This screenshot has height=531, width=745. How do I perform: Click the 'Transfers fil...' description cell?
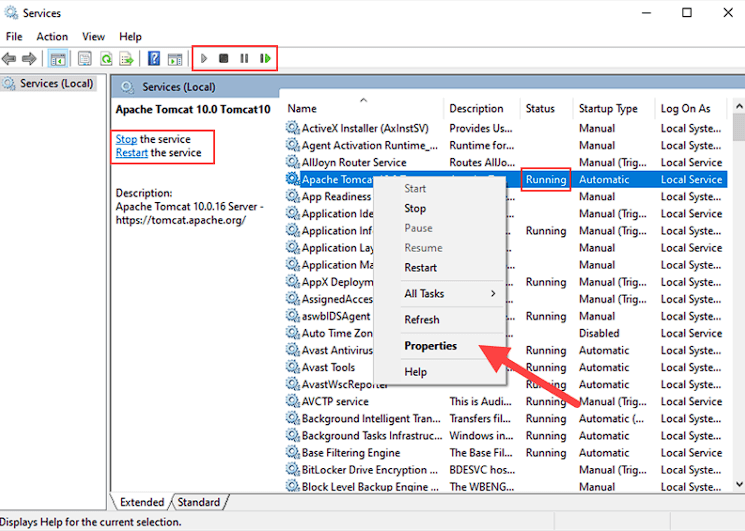[x=480, y=418]
